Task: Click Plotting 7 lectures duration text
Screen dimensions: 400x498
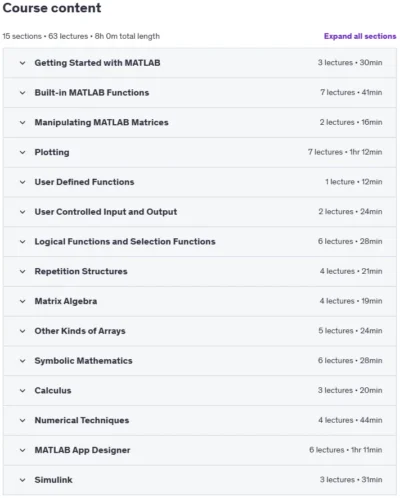Action: [345, 152]
